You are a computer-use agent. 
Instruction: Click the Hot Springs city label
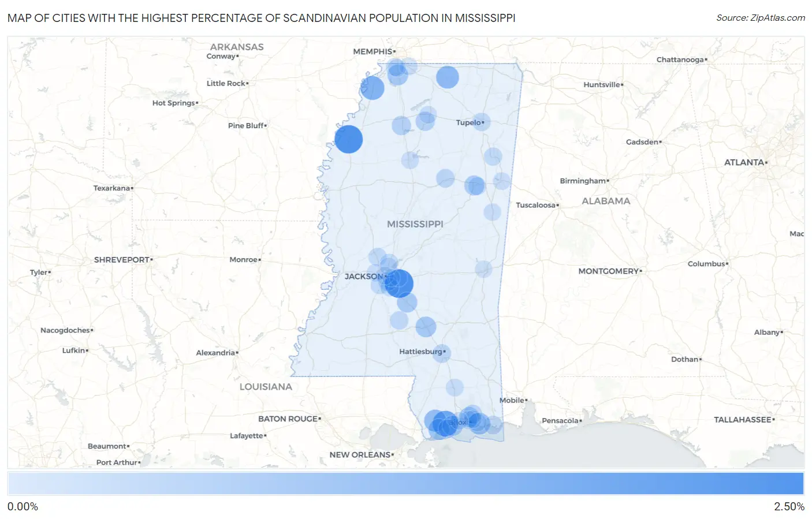click(x=174, y=103)
